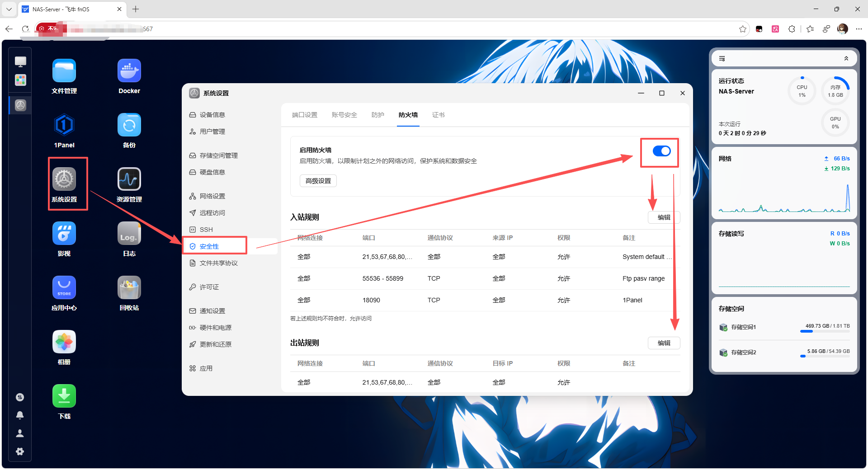Open widget panel settings list icon

pos(722,59)
